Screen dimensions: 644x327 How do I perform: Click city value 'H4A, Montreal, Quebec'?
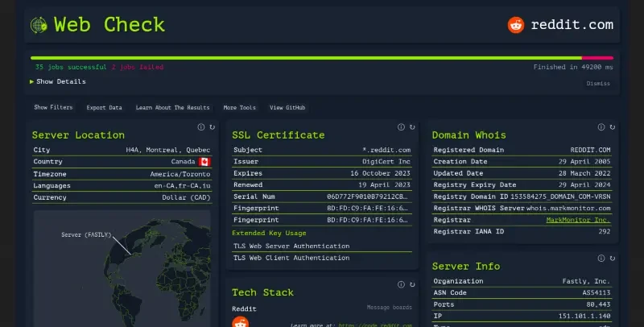pyautogui.click(x=168, y=150)
